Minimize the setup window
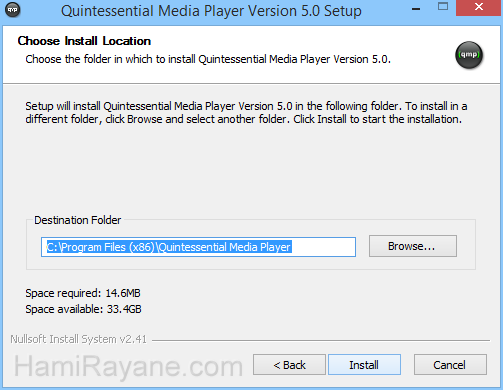The width and height of the screenshot is (503, 390). pyautogui.click(x=416, y=8)
